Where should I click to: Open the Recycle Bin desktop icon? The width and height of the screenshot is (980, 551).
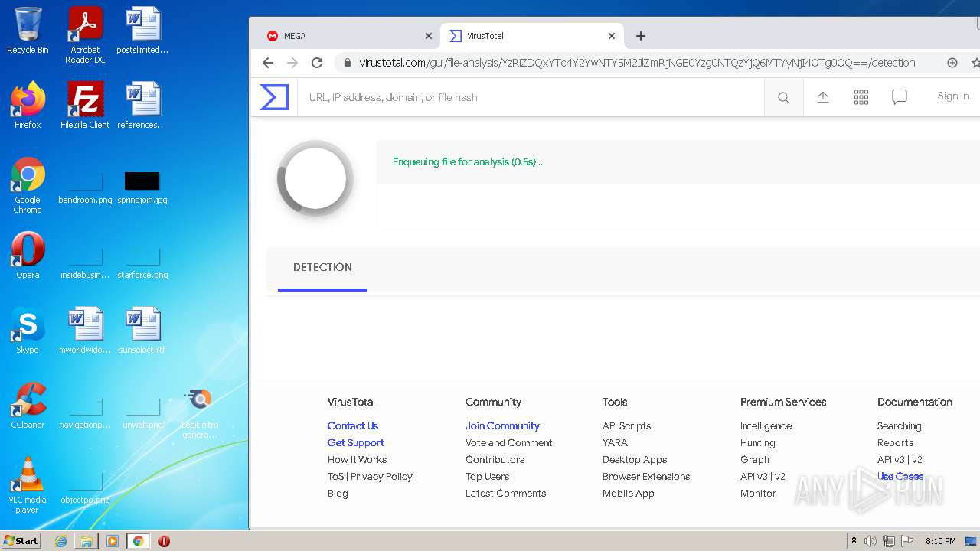28,31
